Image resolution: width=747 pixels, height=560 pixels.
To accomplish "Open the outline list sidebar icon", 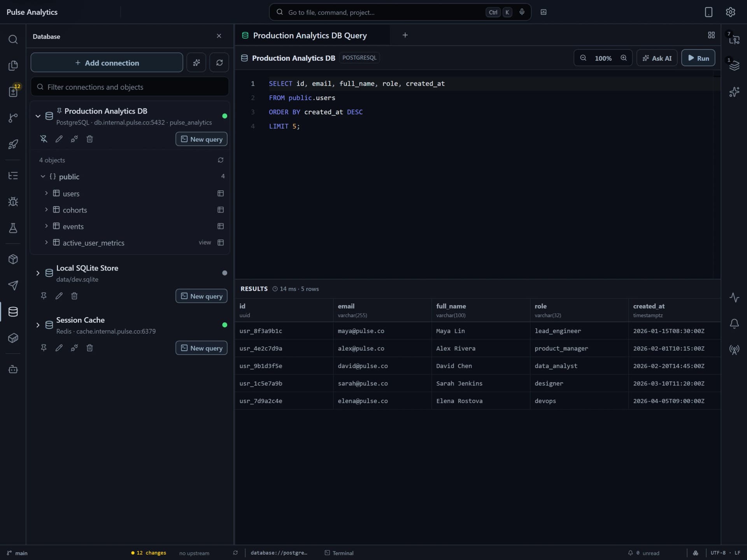I will (x=13, y=176).
